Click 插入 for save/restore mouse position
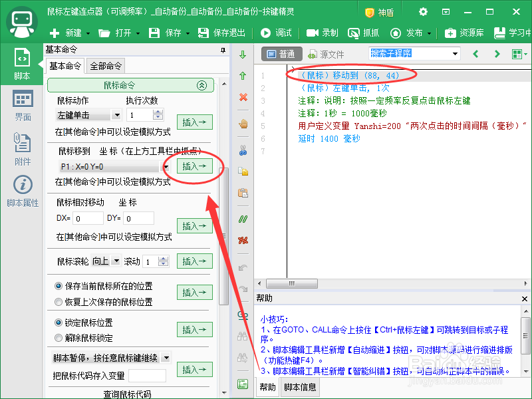Image resolution: width=532 pixels, height=399 pixels. point(195,293)
